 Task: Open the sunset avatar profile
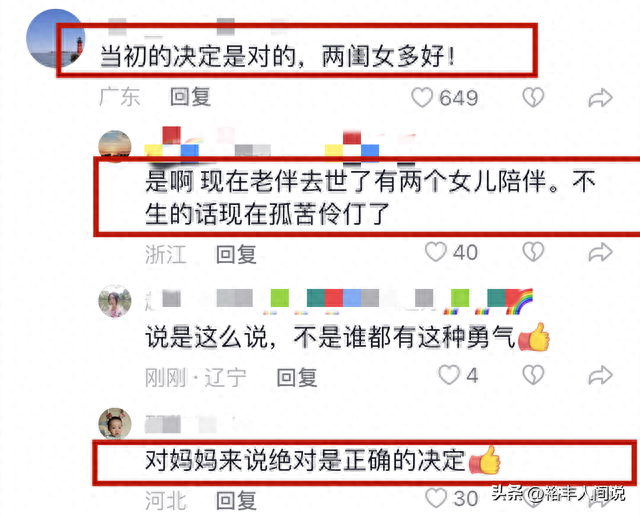115,145
